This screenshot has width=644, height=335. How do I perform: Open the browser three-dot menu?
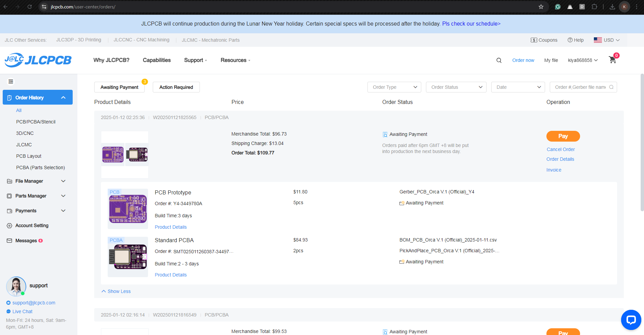[x=637, y=7]
